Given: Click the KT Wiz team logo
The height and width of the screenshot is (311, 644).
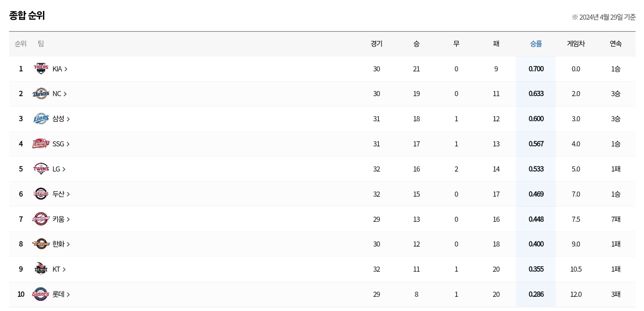Looking at the screenshot, I should pos(41,269).
